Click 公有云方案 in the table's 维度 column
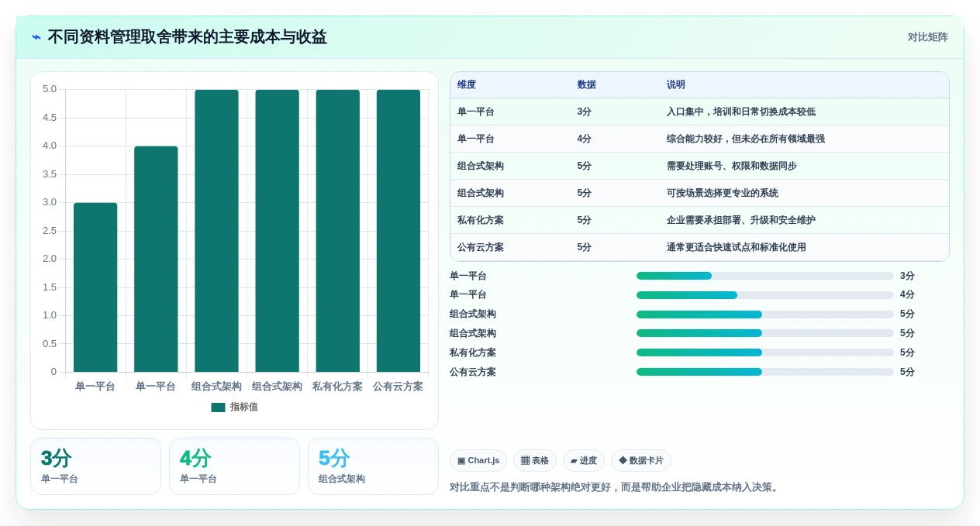Screen dimensions: 980x526 pos(481,247)
